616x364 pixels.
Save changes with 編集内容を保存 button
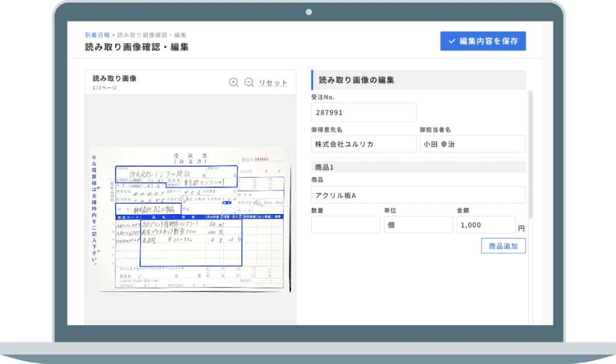click(483, 41)
